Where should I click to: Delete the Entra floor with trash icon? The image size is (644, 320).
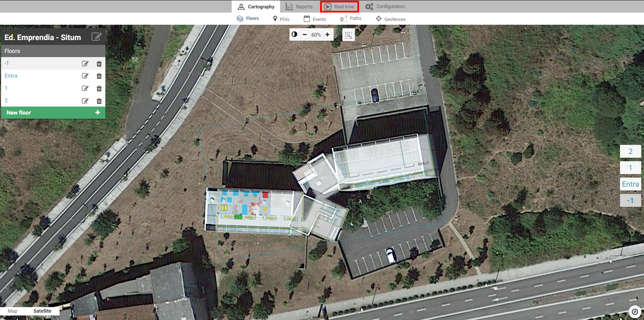pyautogui.click(x=99, y=76)
